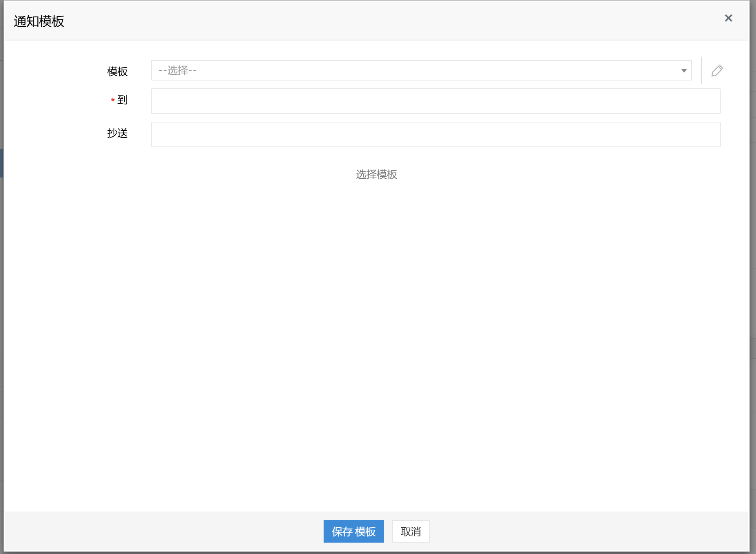The height and width of the screenshot is (554, 756).
Task: Click the 选择模板 placeholder text
Action: point(376,174)
